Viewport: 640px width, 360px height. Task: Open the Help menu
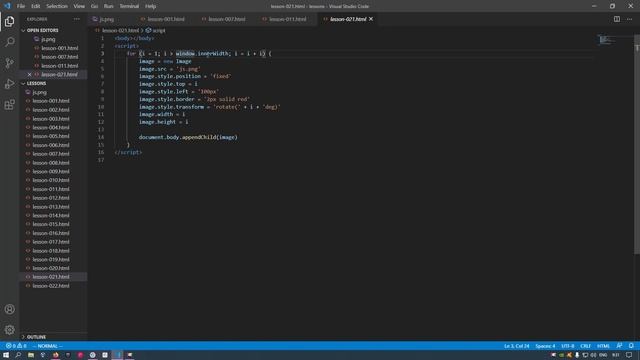(x=151, y=6)
